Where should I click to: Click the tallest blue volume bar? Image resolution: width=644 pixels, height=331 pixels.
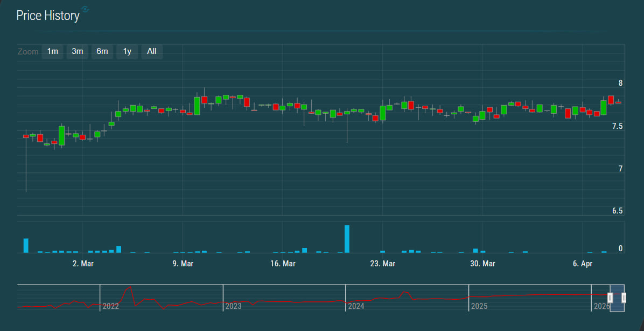click(x=347, y=239)
